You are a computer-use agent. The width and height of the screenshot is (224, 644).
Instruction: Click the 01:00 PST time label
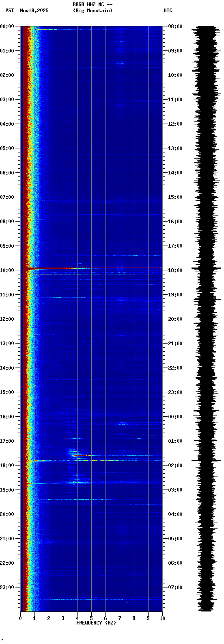7,51
